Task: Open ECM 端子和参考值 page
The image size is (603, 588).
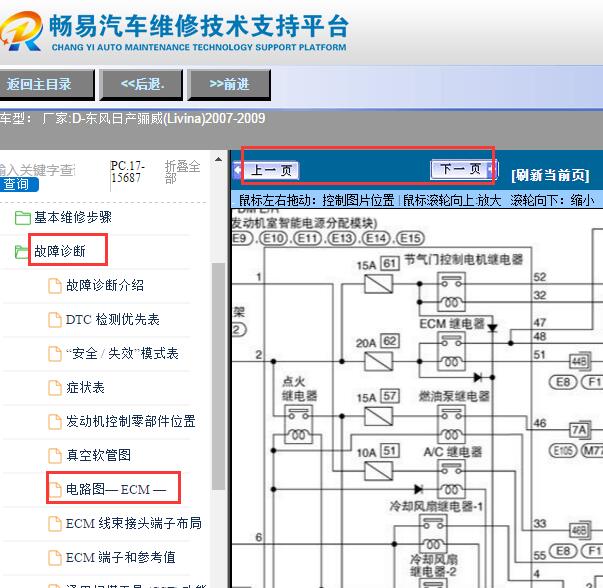Action: [120, 557]
